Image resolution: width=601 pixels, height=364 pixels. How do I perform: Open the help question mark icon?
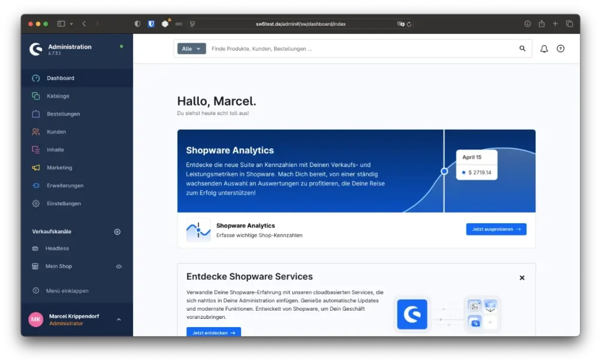[561, 49]
